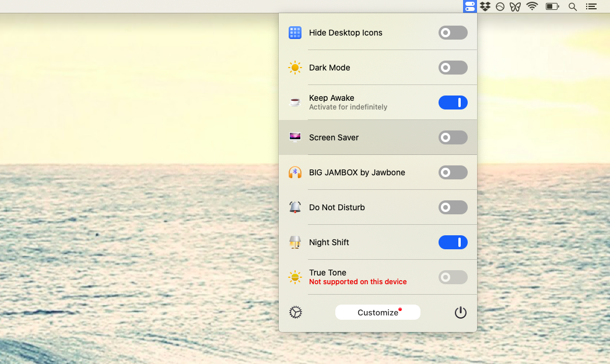The width and height of the screenshot is (610, 364).
Task: Click the battery status icon
Action: click(552, 6)
